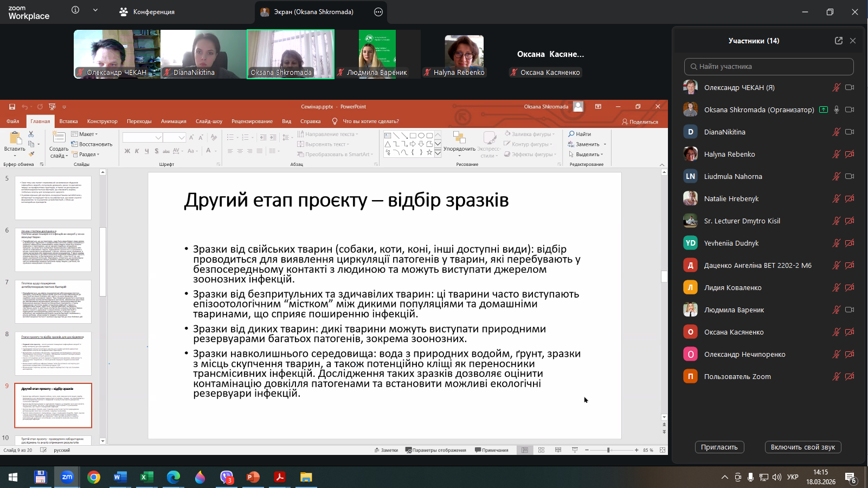Screen dimensions: 868x488
Task: Open Excel from the taskbar
Action: click(146, 477)
